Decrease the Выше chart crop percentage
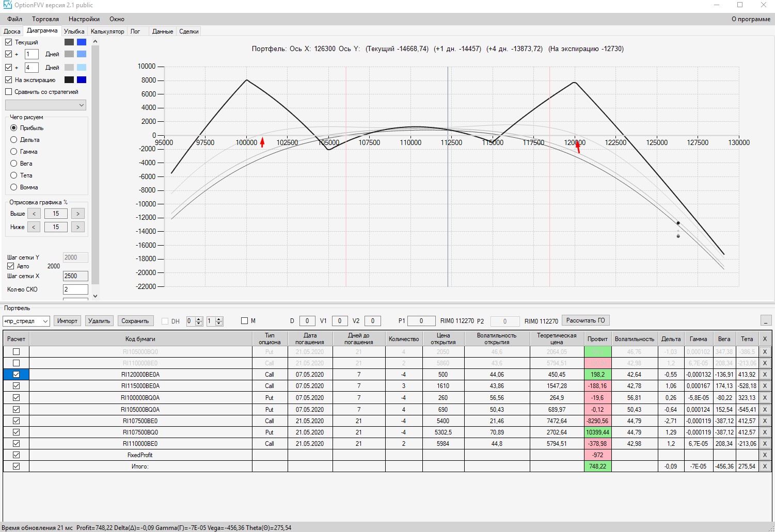The height and width of the screenshot is (532, 775). (x=34, y=214)
